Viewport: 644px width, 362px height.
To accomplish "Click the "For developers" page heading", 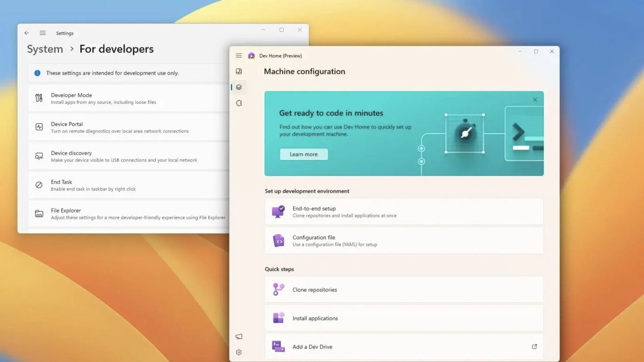I will click(x=116, y=49).
